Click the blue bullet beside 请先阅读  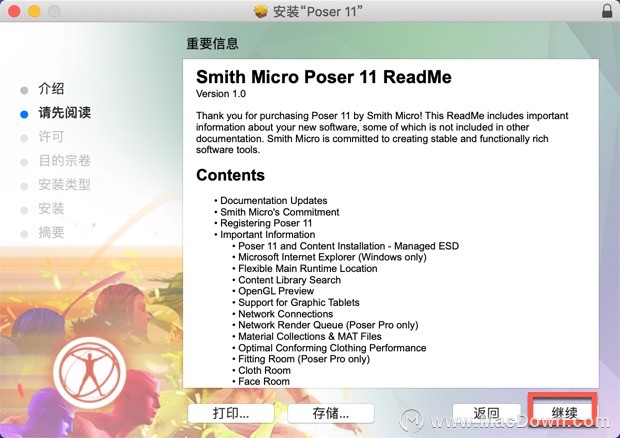coord(24,114)
